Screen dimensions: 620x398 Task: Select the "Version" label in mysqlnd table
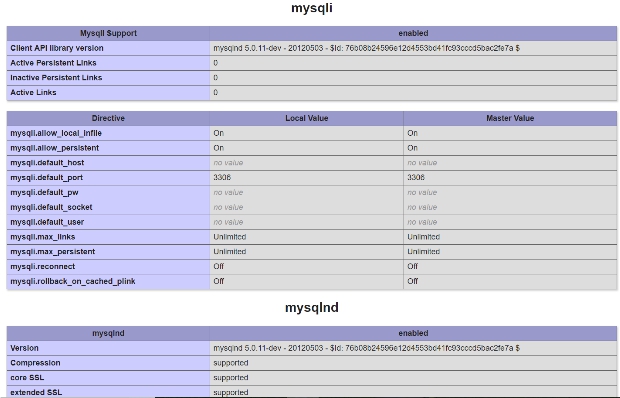pos(24,348)
